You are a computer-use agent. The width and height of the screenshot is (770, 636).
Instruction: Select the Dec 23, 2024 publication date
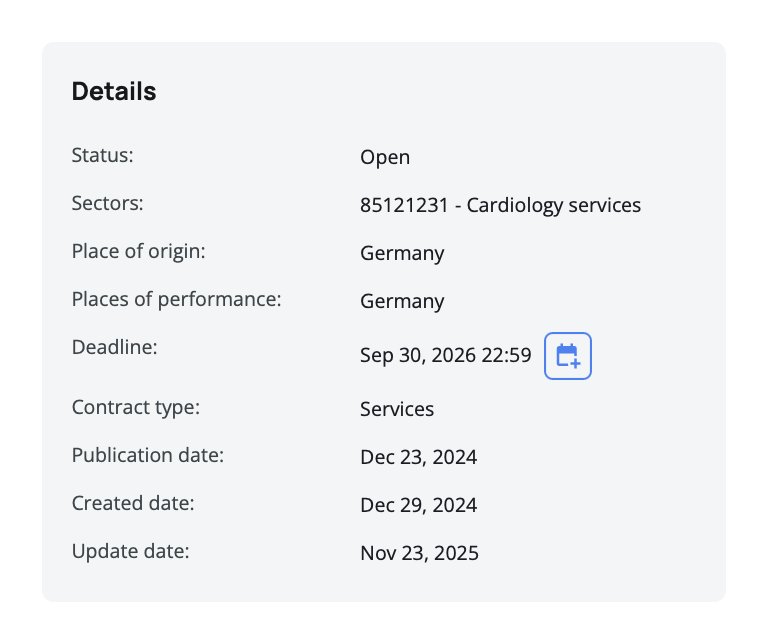click(x=418, y=457)
